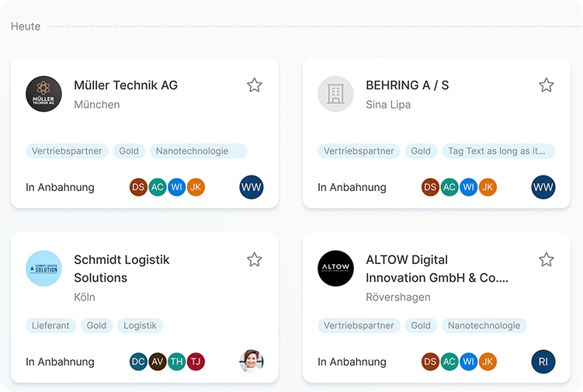Click the Heute section heading
The width and height of the screenshot is (583, 392).
click(x=26, y=26)
